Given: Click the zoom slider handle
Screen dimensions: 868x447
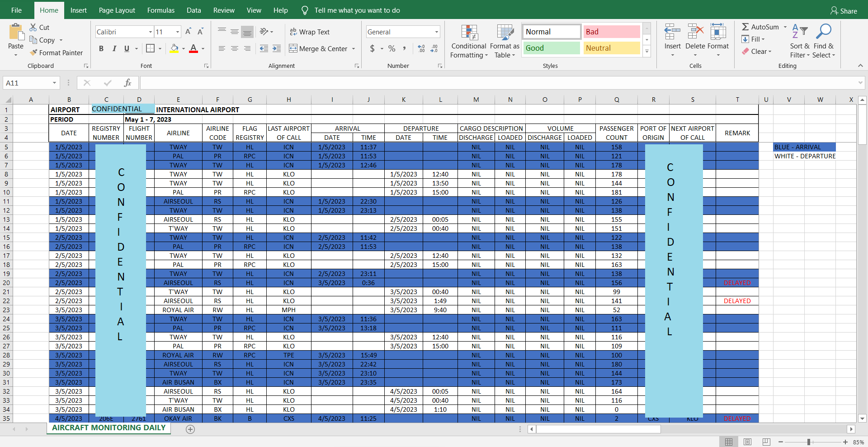Looking at the screenshot, I should click(x=809, y=442).
